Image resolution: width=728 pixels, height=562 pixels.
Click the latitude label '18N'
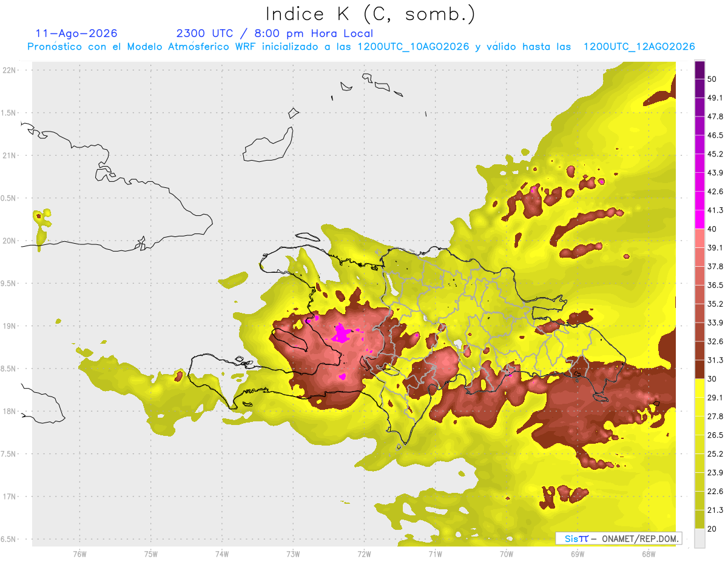tap(10, 411)
